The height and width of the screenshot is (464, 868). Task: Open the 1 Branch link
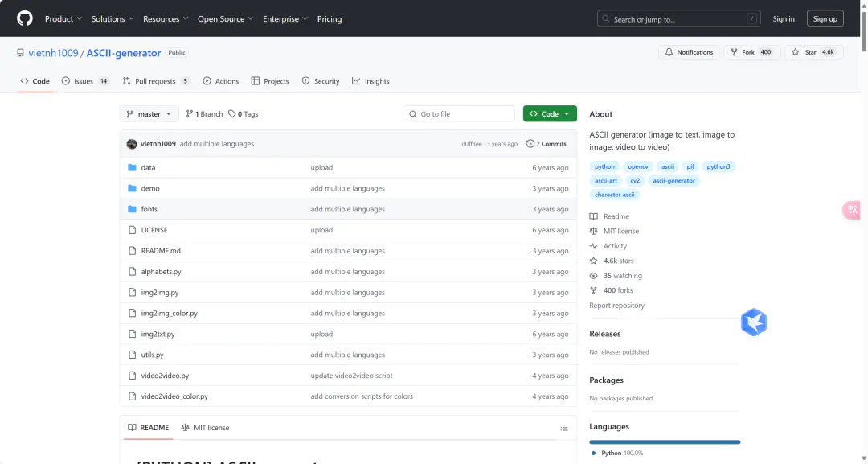point(204,114)
